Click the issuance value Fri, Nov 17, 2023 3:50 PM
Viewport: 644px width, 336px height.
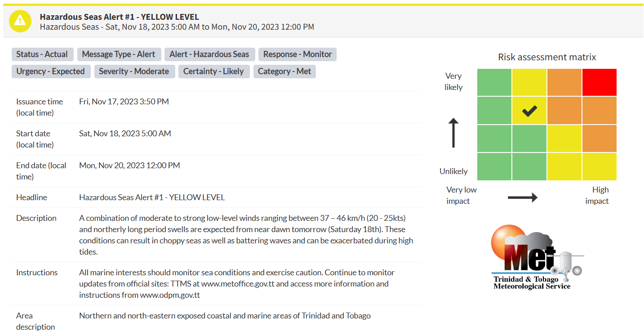tap(124, 102)
